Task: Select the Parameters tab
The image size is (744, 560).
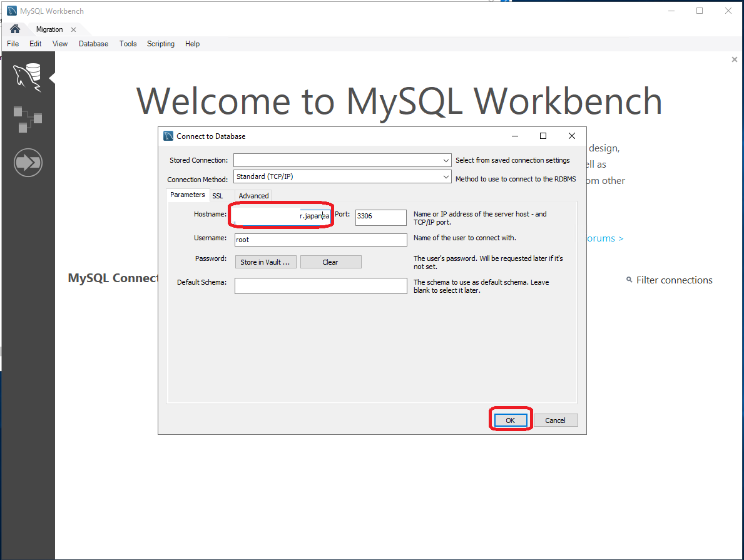Action: (188, 195)
